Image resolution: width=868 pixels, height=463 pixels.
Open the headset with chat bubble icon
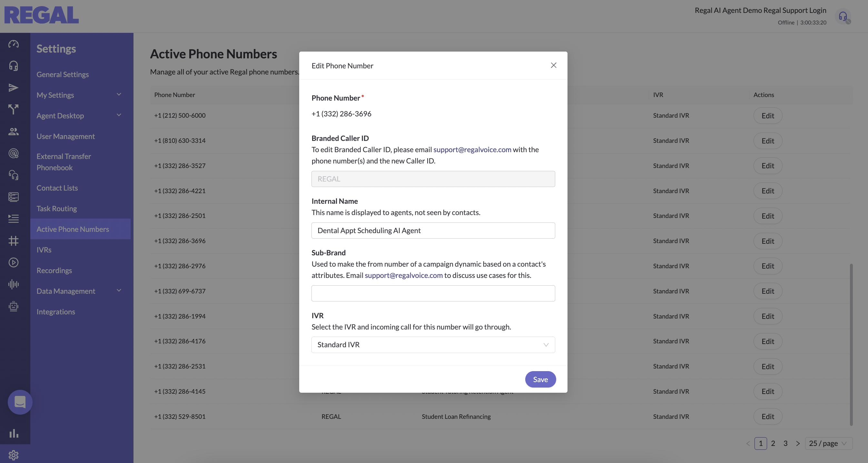(x=14, y=175)
